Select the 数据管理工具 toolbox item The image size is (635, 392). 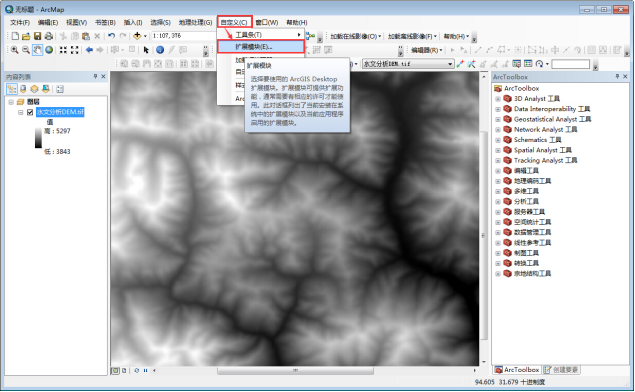tap(532, 232)
